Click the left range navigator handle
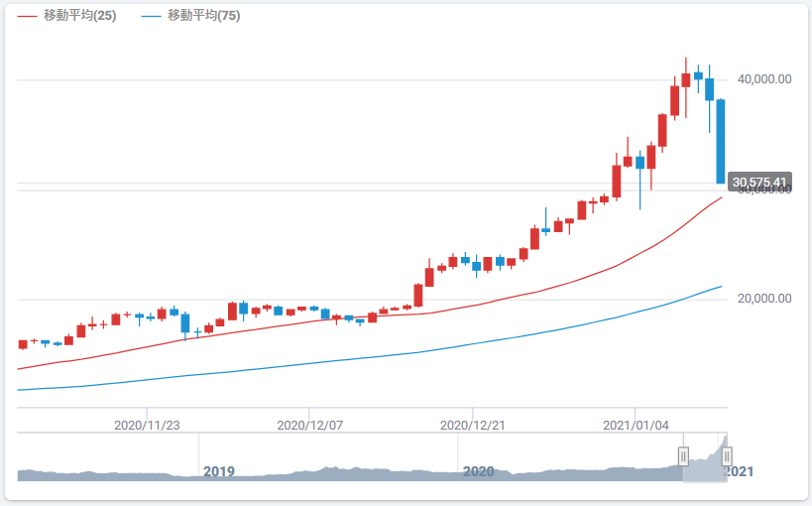This screenshot has width=812, height=506. [683, 456]
